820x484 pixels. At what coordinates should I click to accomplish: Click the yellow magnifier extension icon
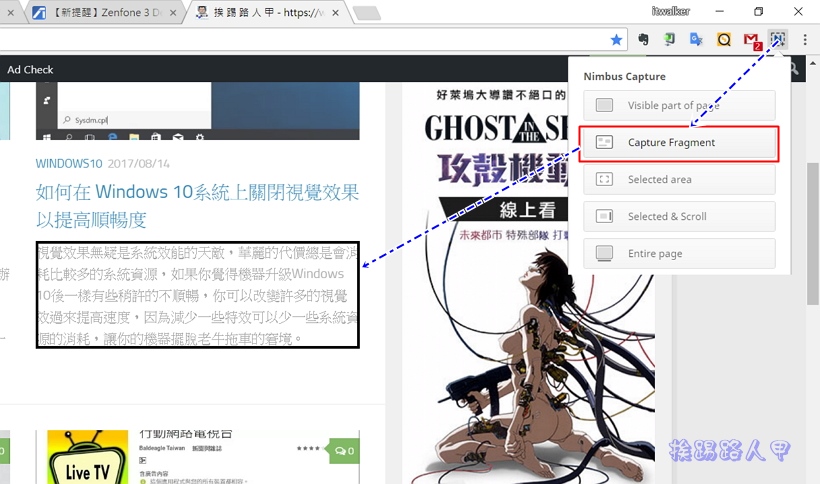pyautogui.click(x=724, y=39)
